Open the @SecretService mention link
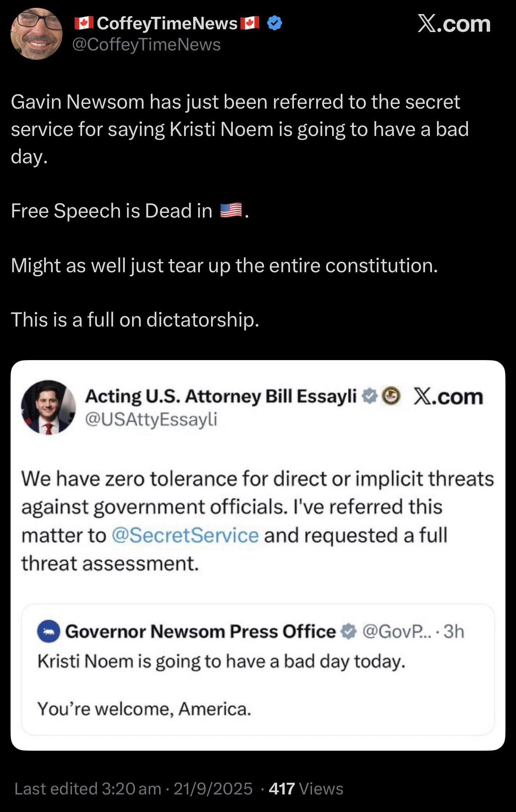 (x=185, y=535)
